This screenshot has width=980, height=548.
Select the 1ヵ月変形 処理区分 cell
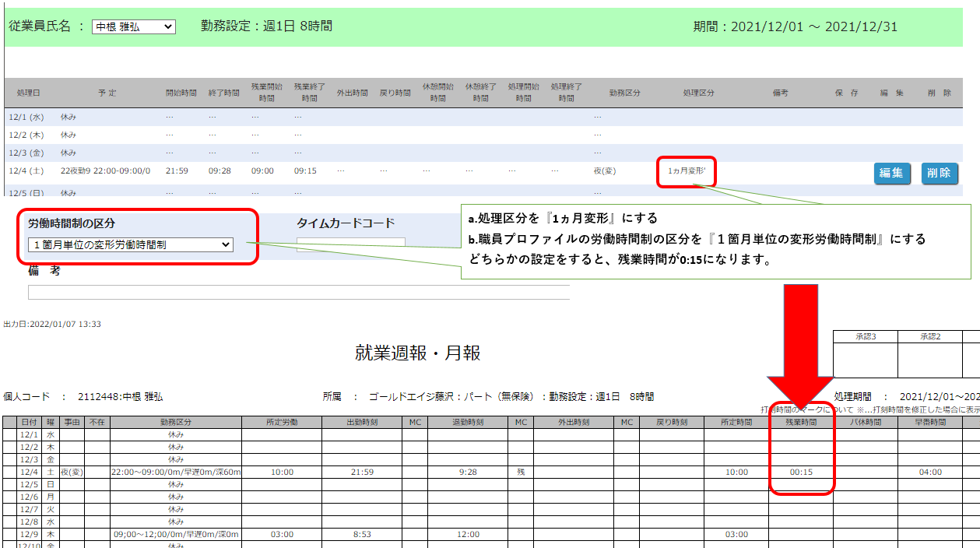click(686, 170)
